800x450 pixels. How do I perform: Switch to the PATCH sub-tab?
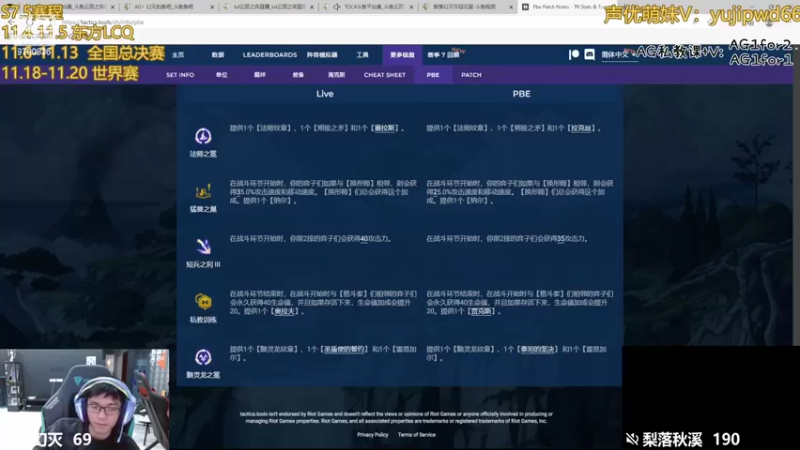[x=471, y=75]
